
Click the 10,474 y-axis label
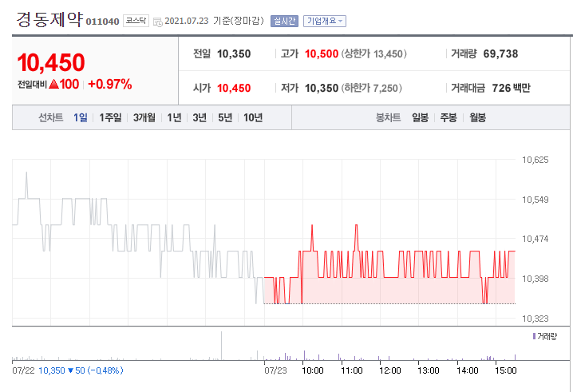tap(535, 239)
